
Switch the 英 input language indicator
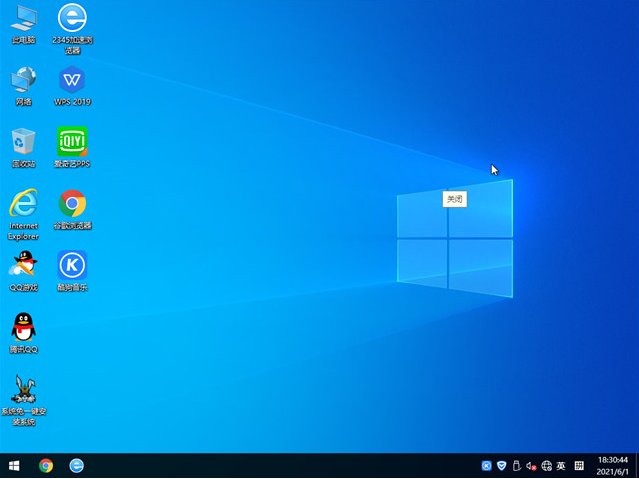(561, 466)
